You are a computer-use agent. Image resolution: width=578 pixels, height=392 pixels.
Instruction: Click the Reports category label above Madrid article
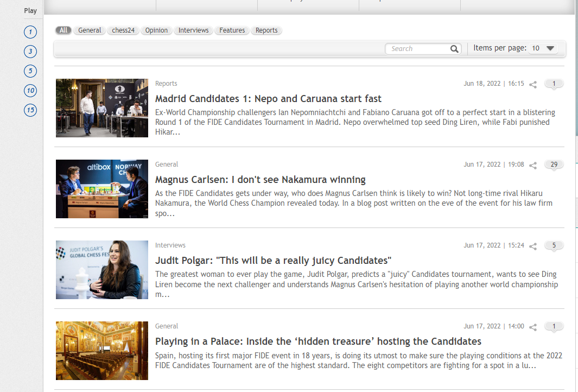point(166,84)
